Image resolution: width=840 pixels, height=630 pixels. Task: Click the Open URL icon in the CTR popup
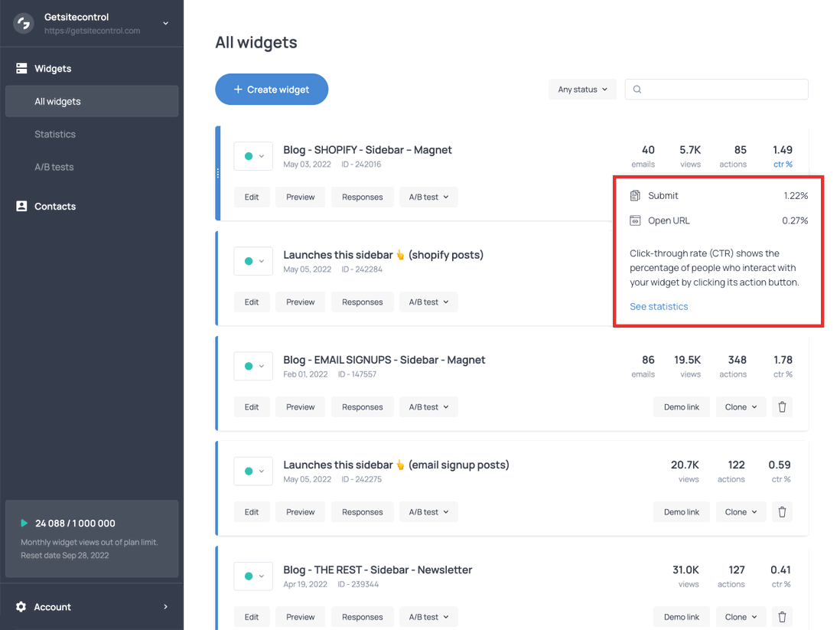[636, 220]
